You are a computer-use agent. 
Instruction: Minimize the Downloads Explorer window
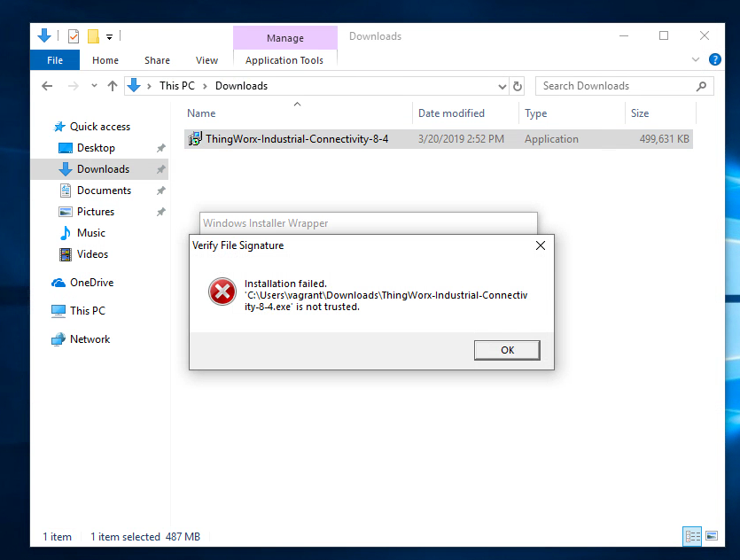[623, 35]
